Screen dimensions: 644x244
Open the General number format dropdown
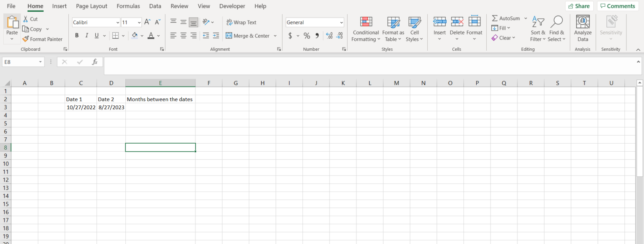[341, 22]
